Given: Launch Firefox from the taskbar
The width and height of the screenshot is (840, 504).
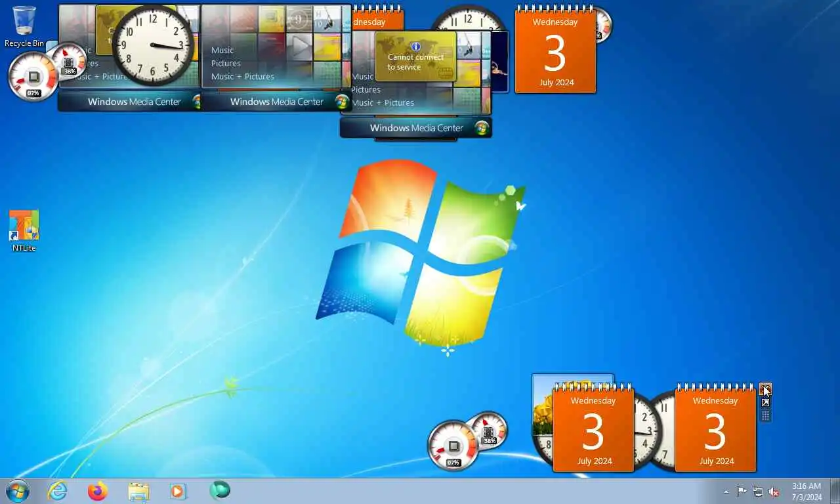Looking at the screenshot, I should point(98,491).
